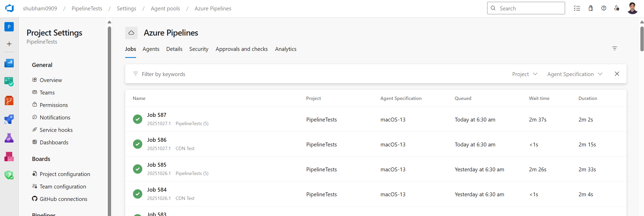Open the green shield compliance icon
The height and width of the screenshot is (216, 644).
click(9, 175)
